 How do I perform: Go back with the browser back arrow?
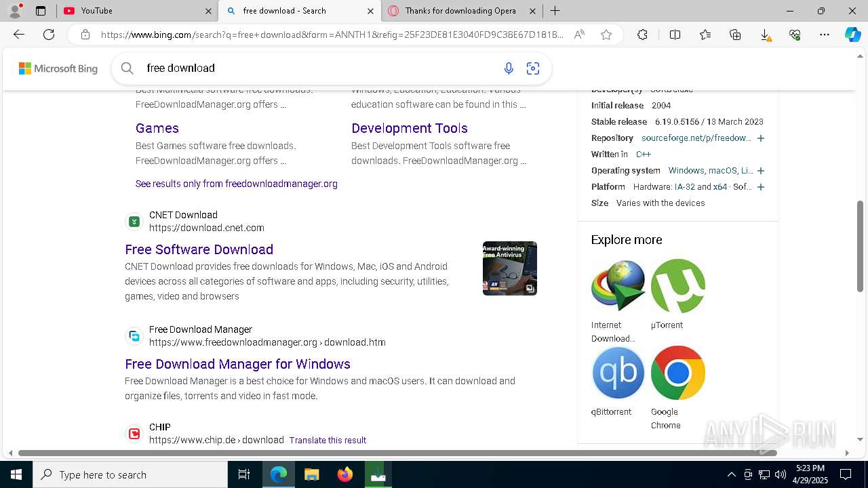[x=19, y=35]
